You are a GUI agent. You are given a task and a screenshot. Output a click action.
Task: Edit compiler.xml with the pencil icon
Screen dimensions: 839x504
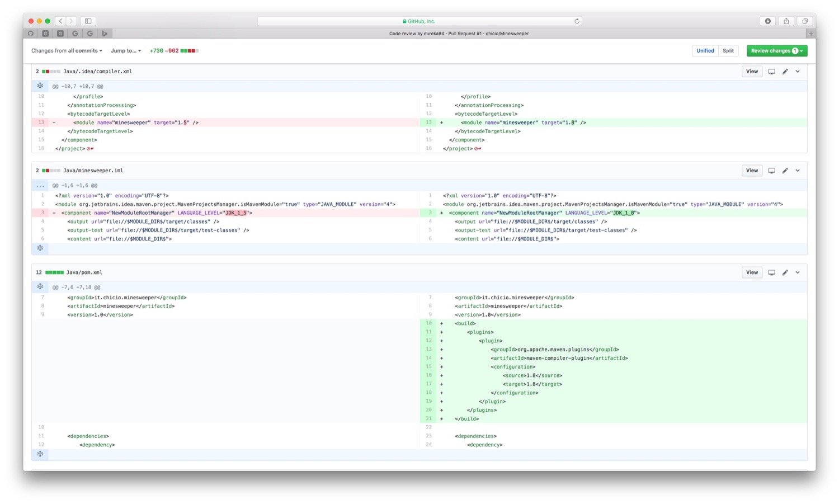[x=785, y=72]
